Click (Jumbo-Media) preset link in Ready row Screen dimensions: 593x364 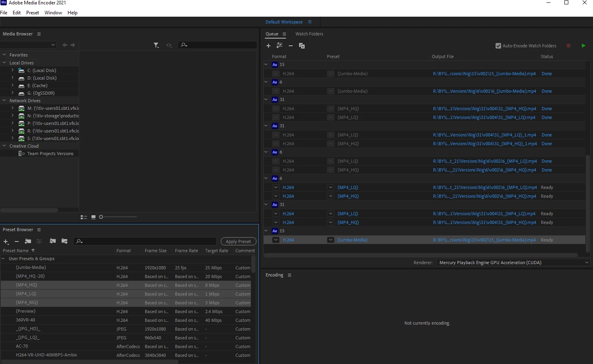pyautogui.click(x=352, y=240)
